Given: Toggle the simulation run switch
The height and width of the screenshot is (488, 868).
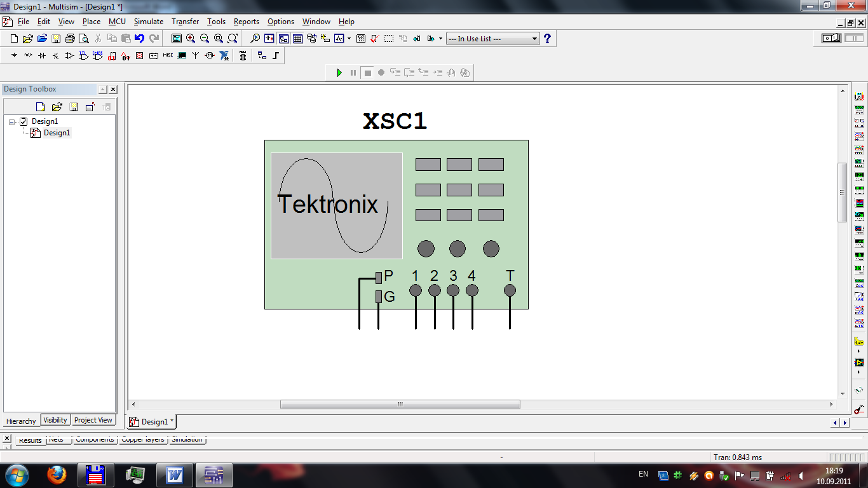Looking at the screenshot, I should pos(832,39).
